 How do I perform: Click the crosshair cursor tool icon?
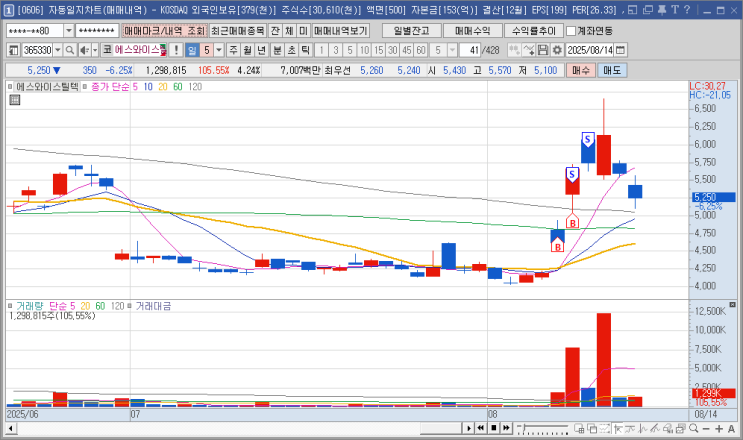(x=618, y=429)
